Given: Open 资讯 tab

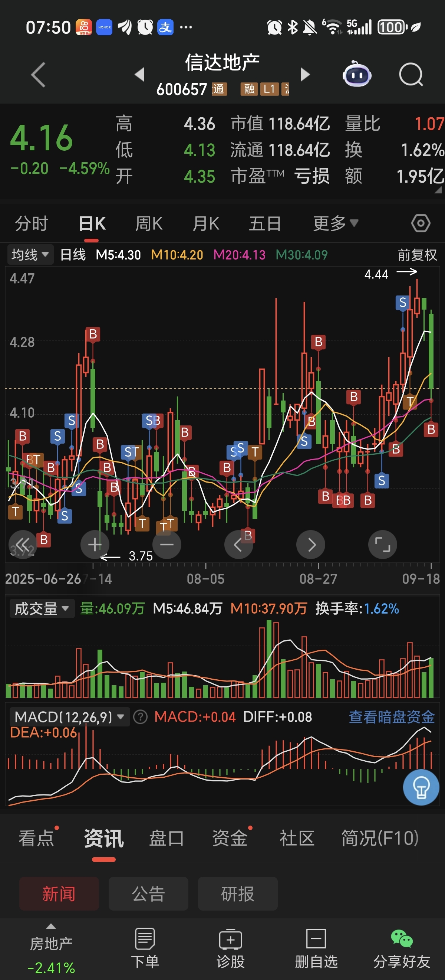Looking at the screenshot, I should [x=104, y=839].
